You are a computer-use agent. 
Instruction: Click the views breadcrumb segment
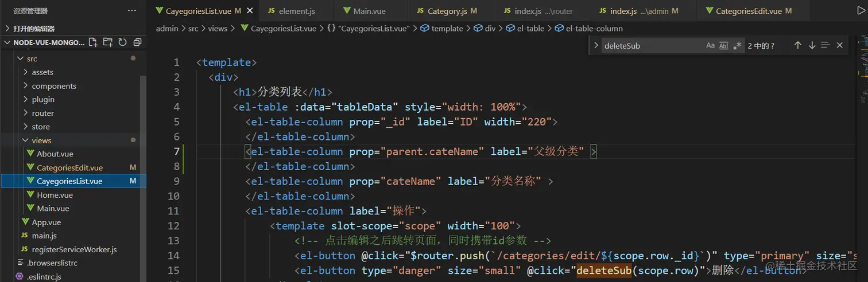(x=218, y=28)
